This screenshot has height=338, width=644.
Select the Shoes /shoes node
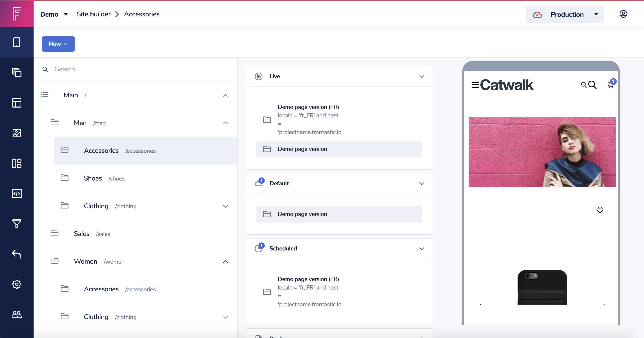click(x=146, y=178)
